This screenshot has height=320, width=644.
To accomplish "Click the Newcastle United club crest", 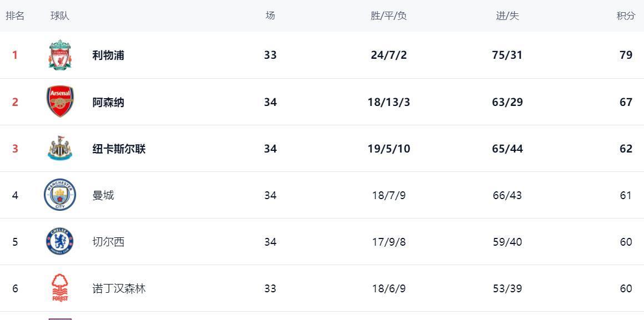I will click(x=59, y=149).
